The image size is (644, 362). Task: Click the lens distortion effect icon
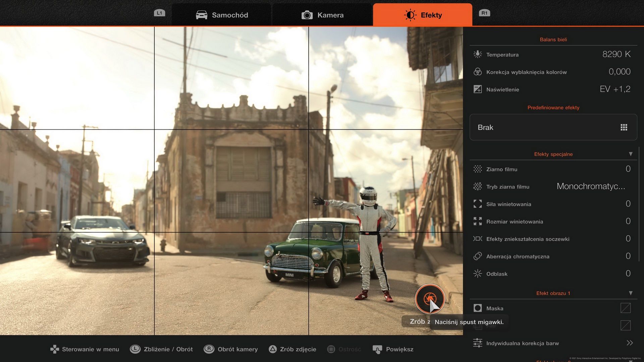point(478,239)
